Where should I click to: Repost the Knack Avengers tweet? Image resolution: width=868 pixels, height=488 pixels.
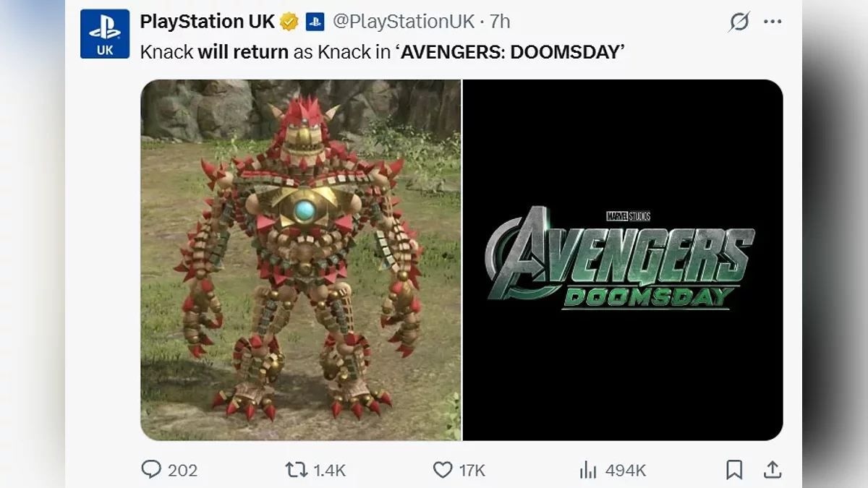point(297,470)
